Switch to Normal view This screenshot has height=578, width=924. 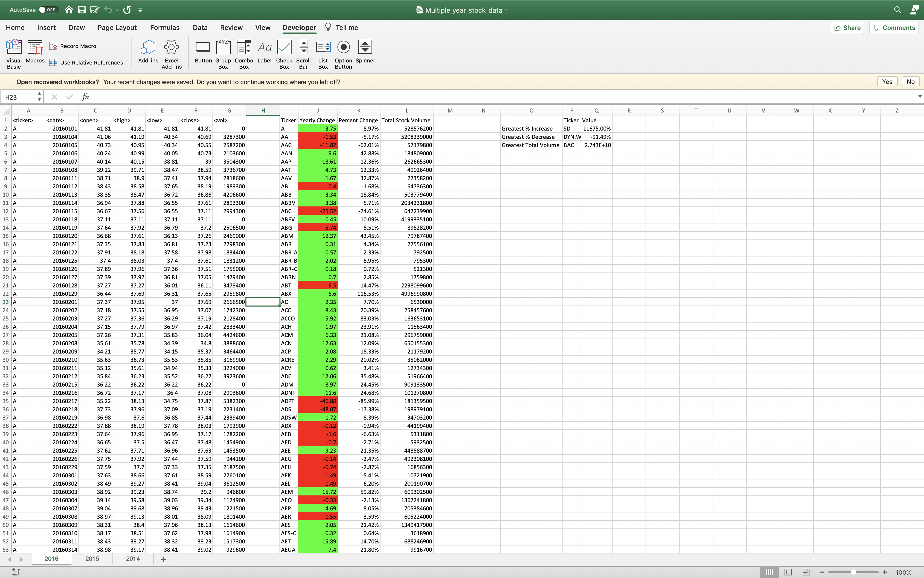coord(770,572)
